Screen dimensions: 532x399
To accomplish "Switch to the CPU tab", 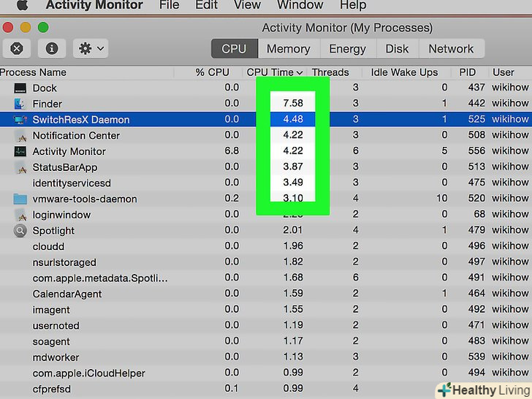I will (234, 48).
